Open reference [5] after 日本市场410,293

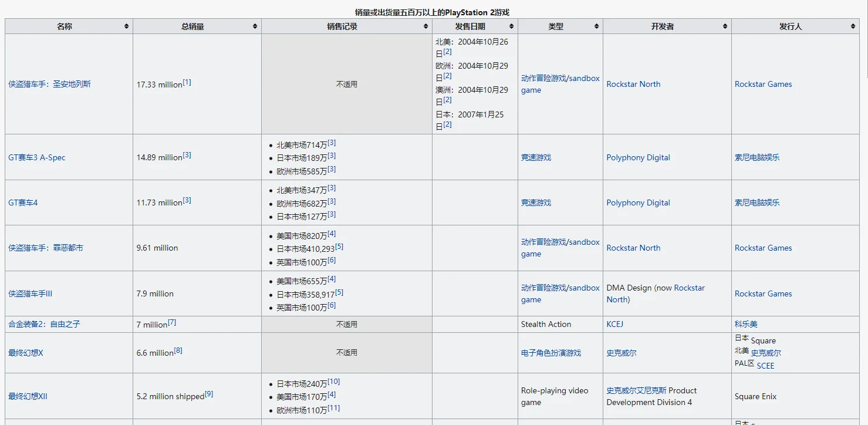coord(339,247)
